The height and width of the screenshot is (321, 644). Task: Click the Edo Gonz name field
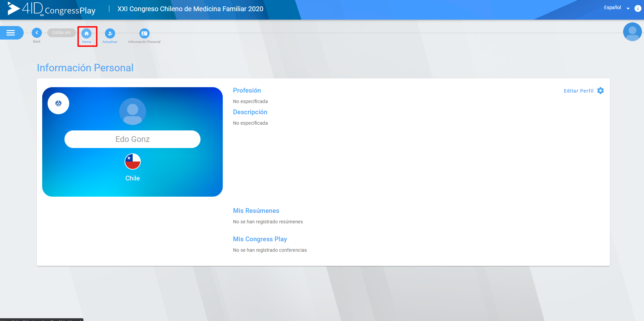(x=132, y=139)
